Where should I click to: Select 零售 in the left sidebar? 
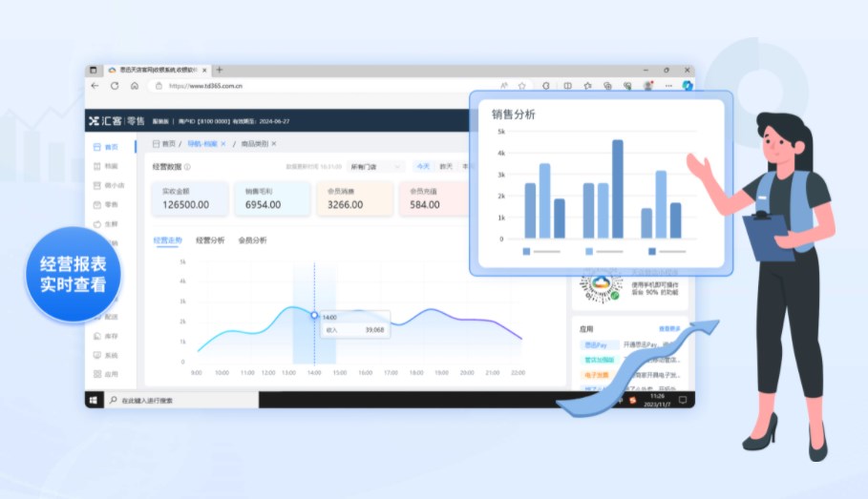coord(106,204)
